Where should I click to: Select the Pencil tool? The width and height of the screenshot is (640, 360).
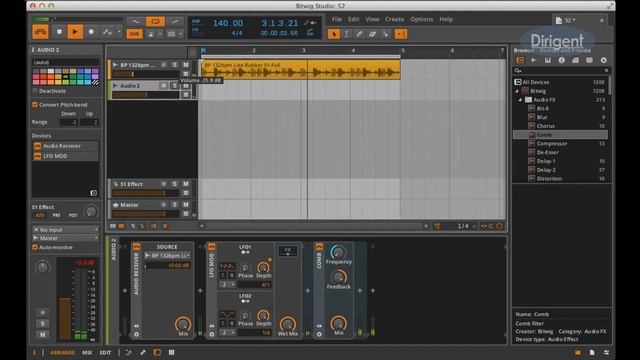(359, 34)
